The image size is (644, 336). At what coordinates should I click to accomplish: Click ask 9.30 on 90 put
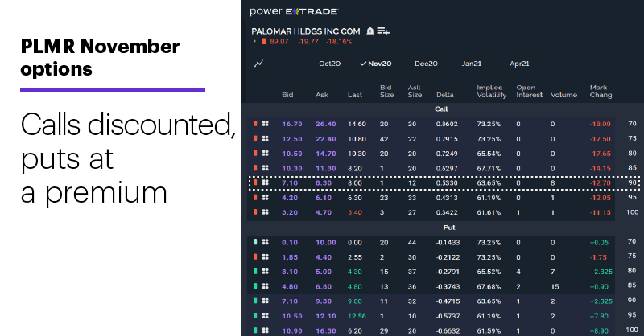pos(324,301)
